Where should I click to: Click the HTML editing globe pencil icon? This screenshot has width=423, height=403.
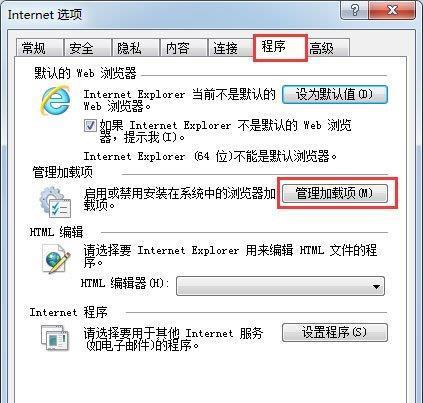pos(56,259)
